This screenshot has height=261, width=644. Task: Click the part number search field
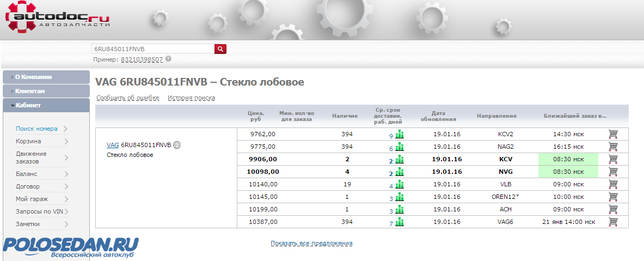click(x=152, y=49)
